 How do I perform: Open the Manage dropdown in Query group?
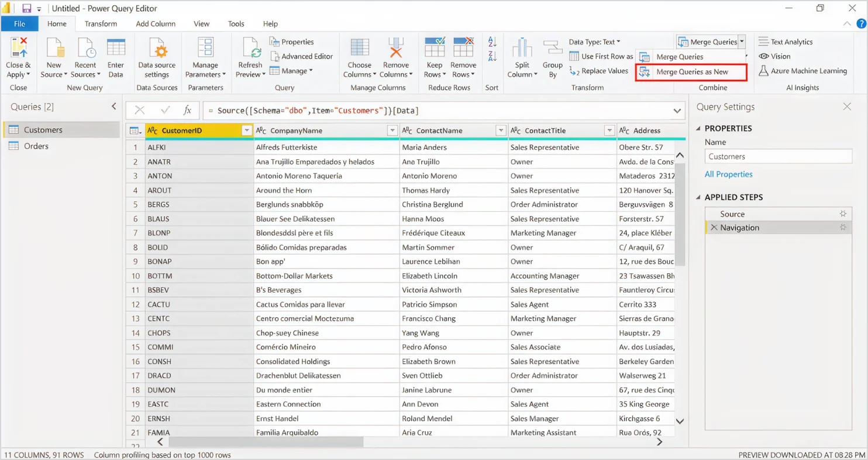(291, 71)
